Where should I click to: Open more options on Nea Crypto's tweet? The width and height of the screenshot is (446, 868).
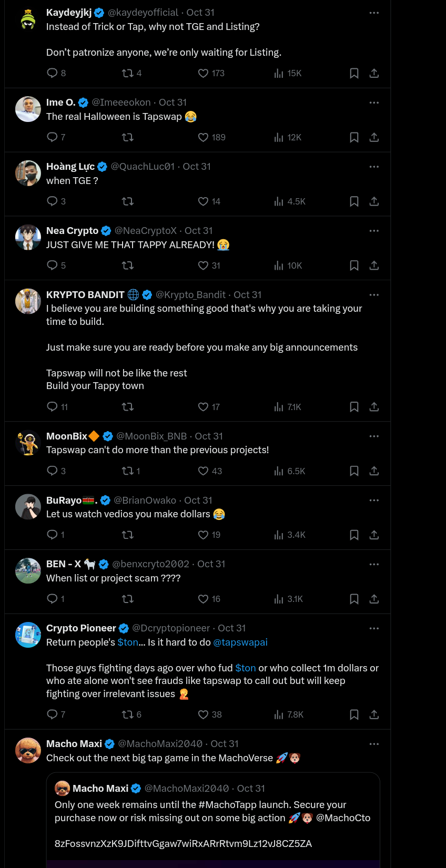(374, 230)
